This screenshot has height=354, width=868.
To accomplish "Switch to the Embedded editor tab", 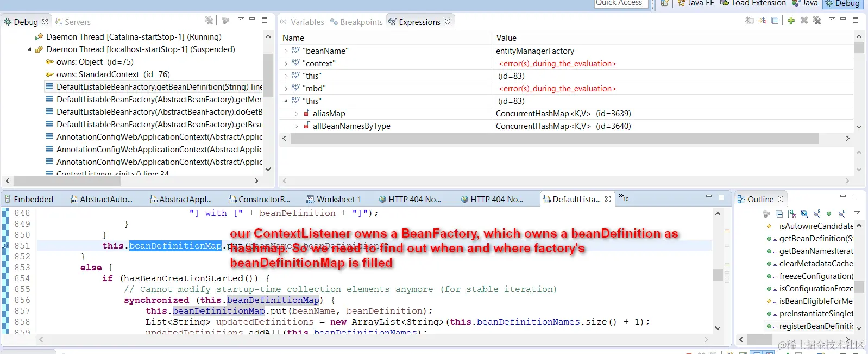I will click(29, 200).
